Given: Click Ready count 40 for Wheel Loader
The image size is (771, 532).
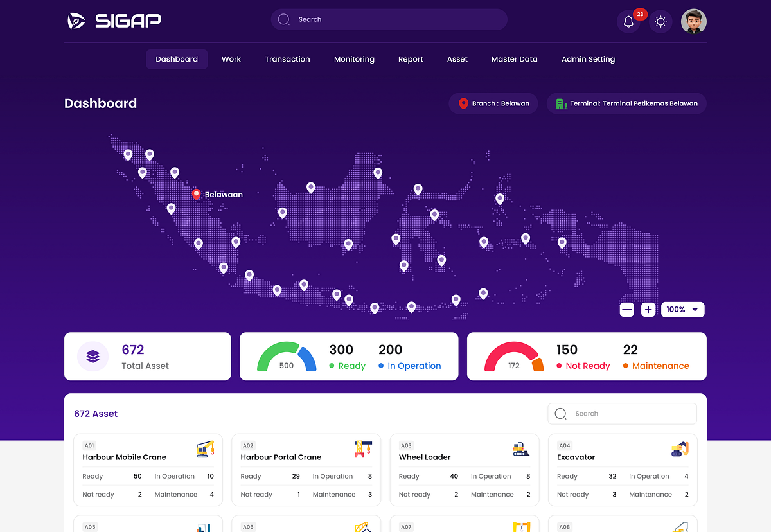Looking at the screenshot, I should tap(454, 476).
